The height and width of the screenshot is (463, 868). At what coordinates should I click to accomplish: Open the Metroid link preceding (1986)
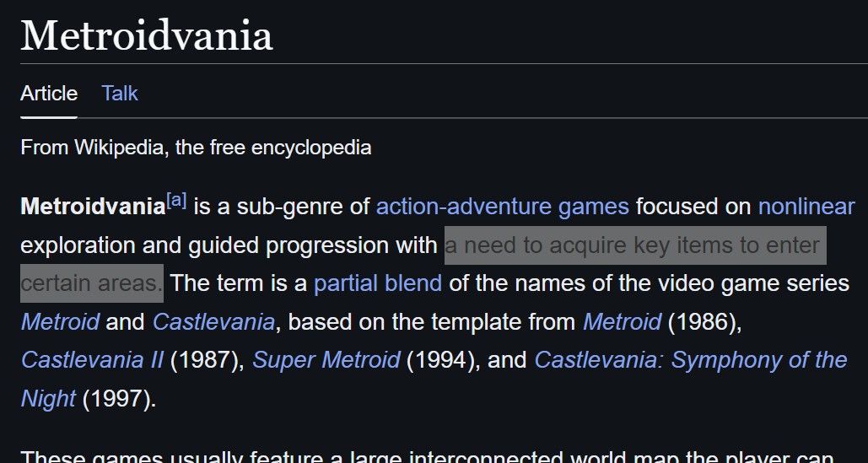click(x=622, y=321)
